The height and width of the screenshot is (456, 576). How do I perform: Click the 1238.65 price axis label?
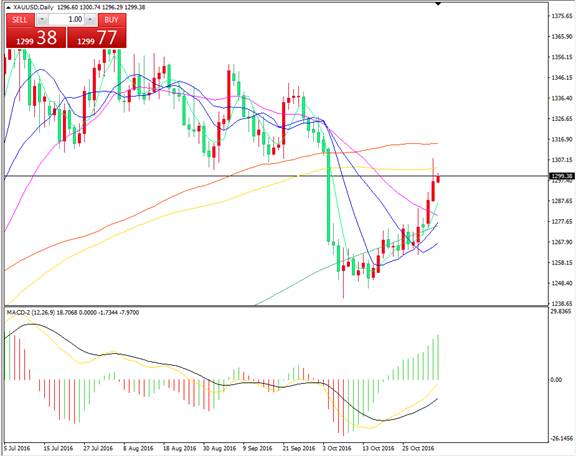tap(562, 304)
